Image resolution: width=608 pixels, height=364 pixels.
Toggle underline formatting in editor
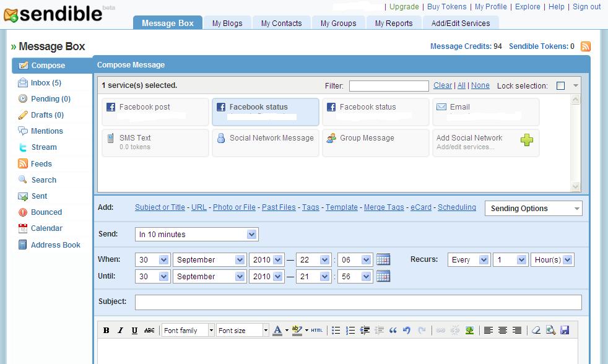[x=134, y=331]
